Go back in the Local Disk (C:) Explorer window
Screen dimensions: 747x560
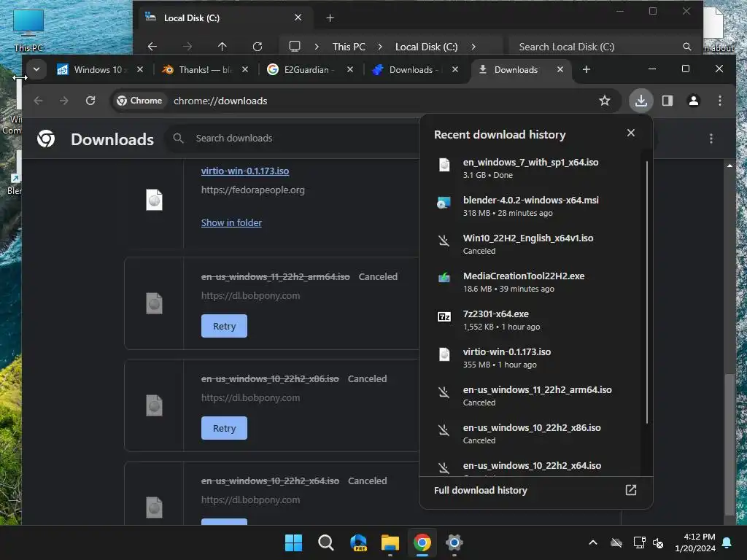[152, 46]
